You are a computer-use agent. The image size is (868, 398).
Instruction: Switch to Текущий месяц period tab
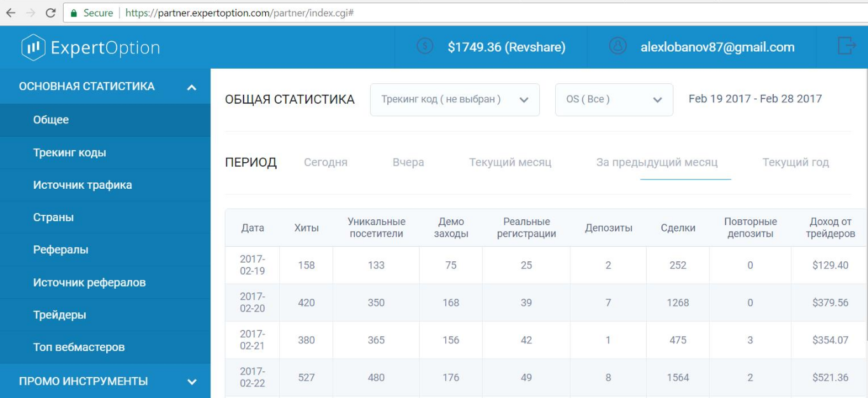[510, 162]
